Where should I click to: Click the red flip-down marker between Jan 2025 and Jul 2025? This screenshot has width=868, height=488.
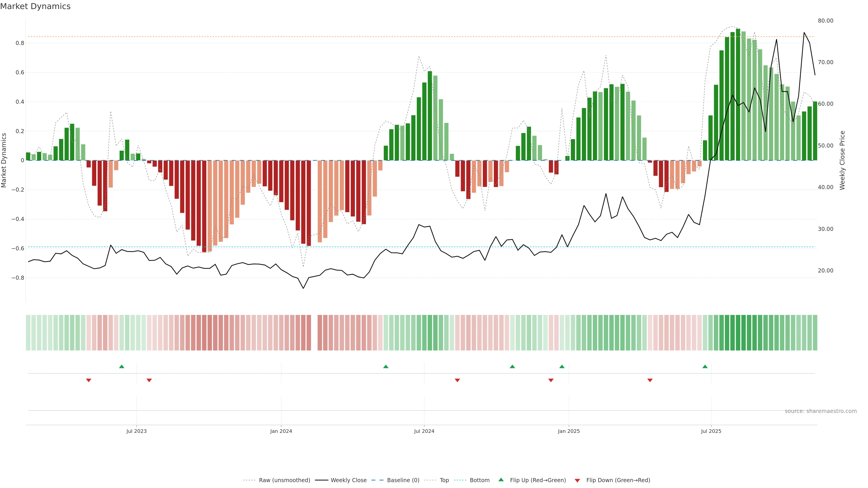point(650,380)
